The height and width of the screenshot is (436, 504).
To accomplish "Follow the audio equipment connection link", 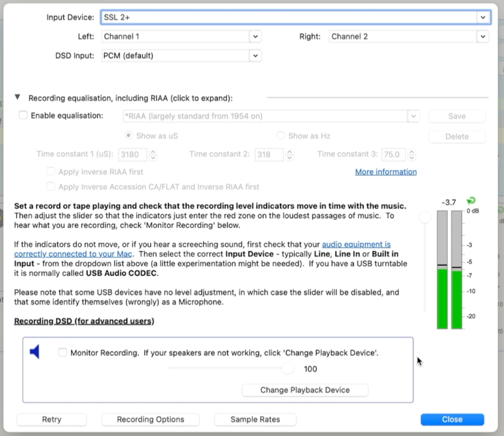I will pyautogui.click(x=356, y=244).
